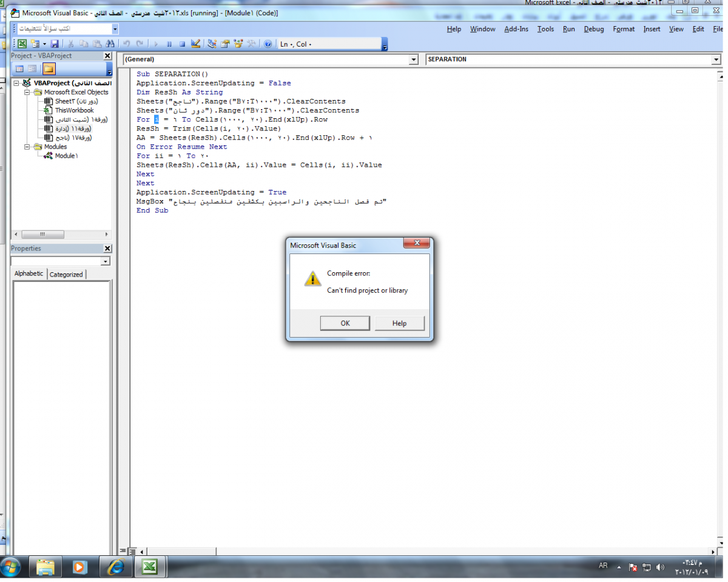Click OK in the Compile error dialog

pyautogui.click(x=345, y=323)
